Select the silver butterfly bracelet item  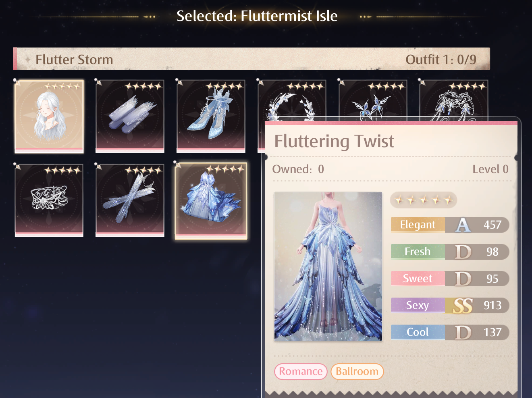click(49, 200)
